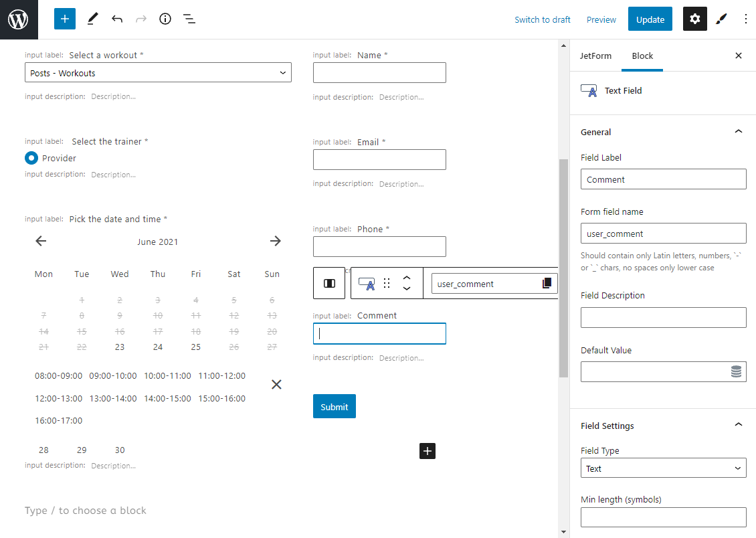Select date 24 in calendar
Viewport: 756px width, 538px height.
tap(158, 347)
